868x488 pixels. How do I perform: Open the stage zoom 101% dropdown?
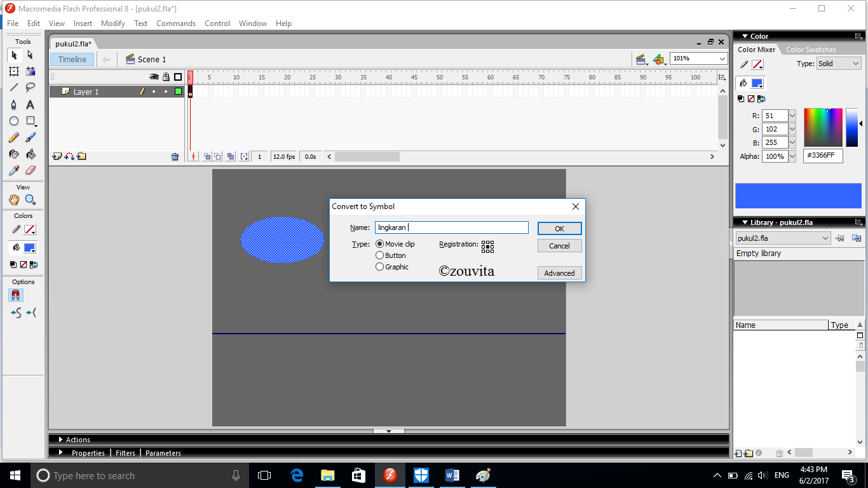[722, 58]
